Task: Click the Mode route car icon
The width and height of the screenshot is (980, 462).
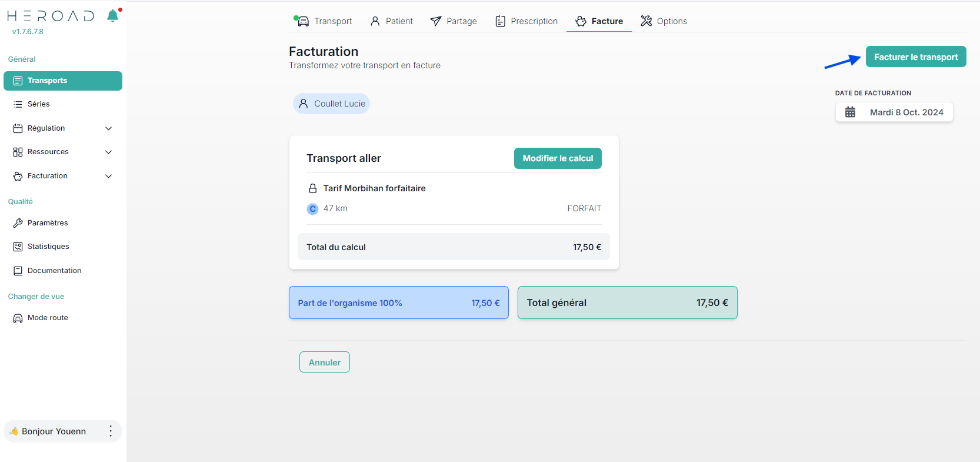Action: tap(18, 318)
